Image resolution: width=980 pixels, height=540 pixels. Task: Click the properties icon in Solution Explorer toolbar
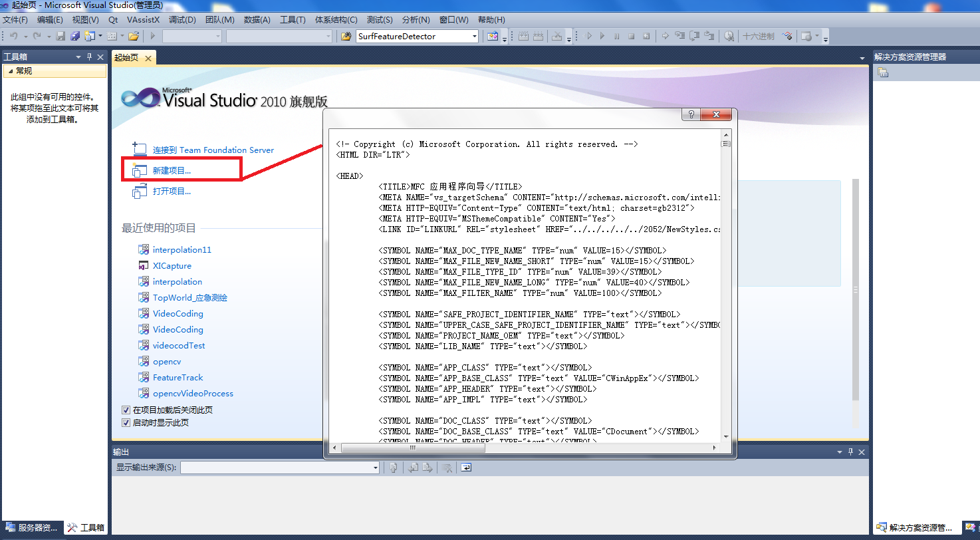tap(882, 72)
